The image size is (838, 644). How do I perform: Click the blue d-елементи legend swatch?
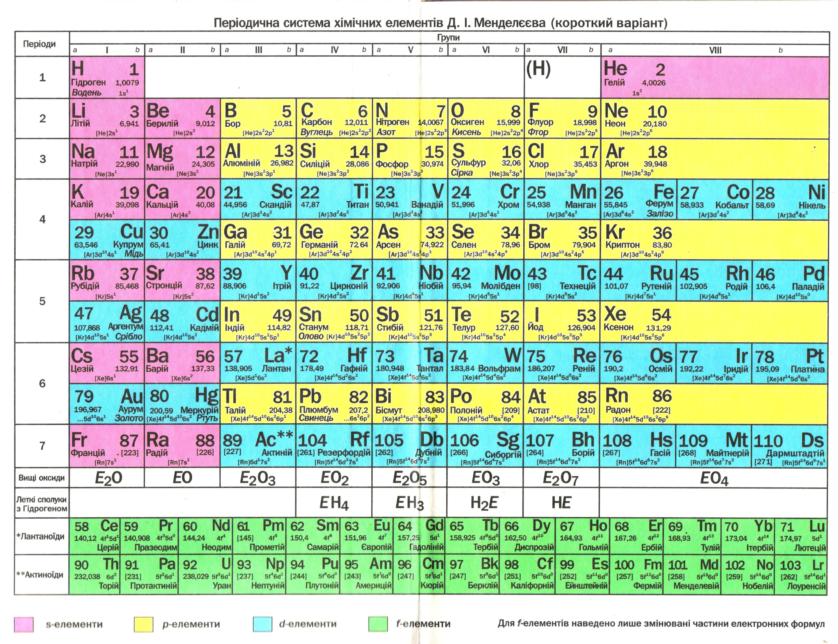tap(263, 624)
